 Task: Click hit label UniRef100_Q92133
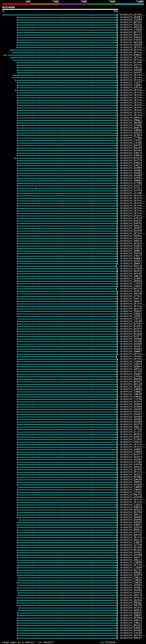pos(131,266)
